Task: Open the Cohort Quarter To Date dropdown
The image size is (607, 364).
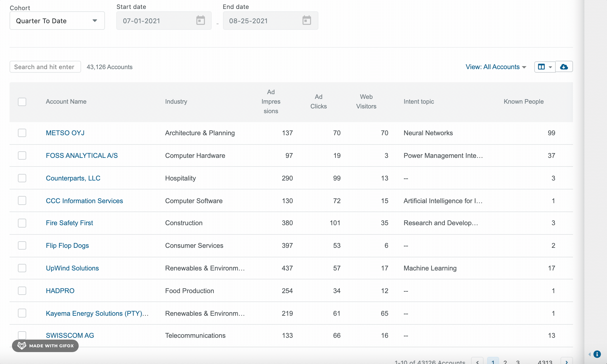Action: 57,21
